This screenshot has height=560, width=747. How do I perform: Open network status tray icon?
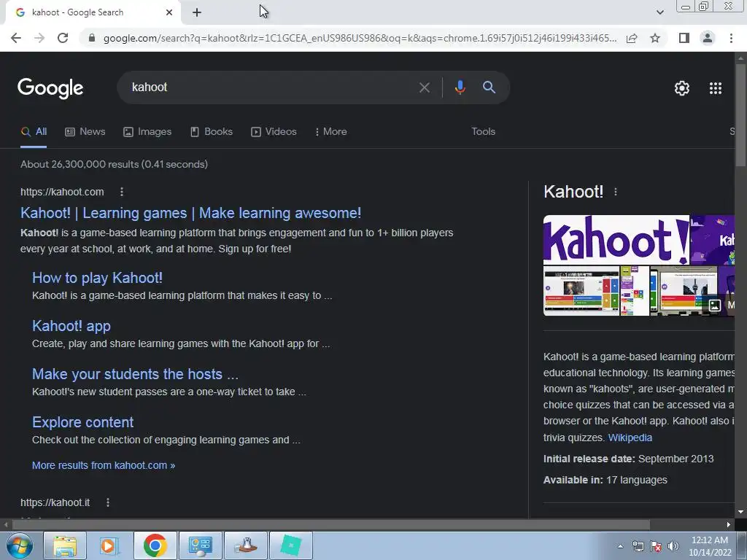pos(638,546)
